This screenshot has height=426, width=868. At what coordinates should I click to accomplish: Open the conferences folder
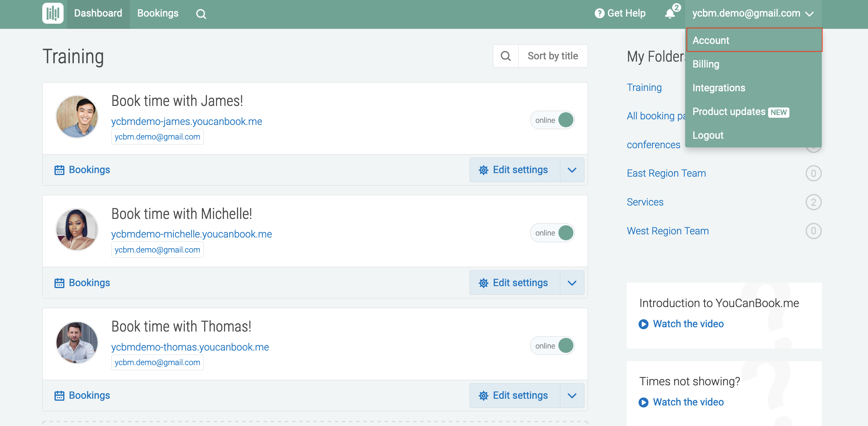click(654, 145)
